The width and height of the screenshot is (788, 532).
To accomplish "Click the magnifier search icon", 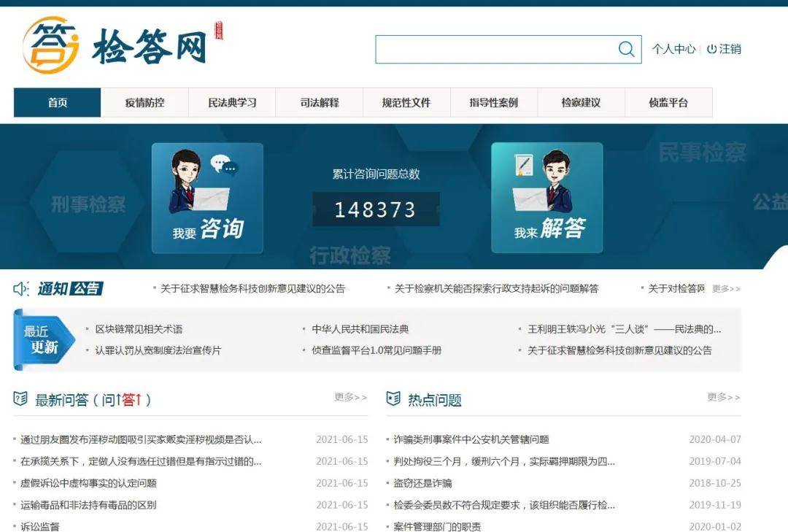I will pyautogui.click(x=626, y=49).
